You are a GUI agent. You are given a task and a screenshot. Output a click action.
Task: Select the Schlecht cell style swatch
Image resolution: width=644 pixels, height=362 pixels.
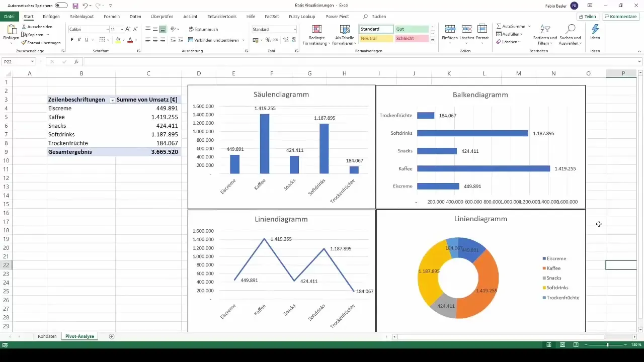(x=412, y=39)
